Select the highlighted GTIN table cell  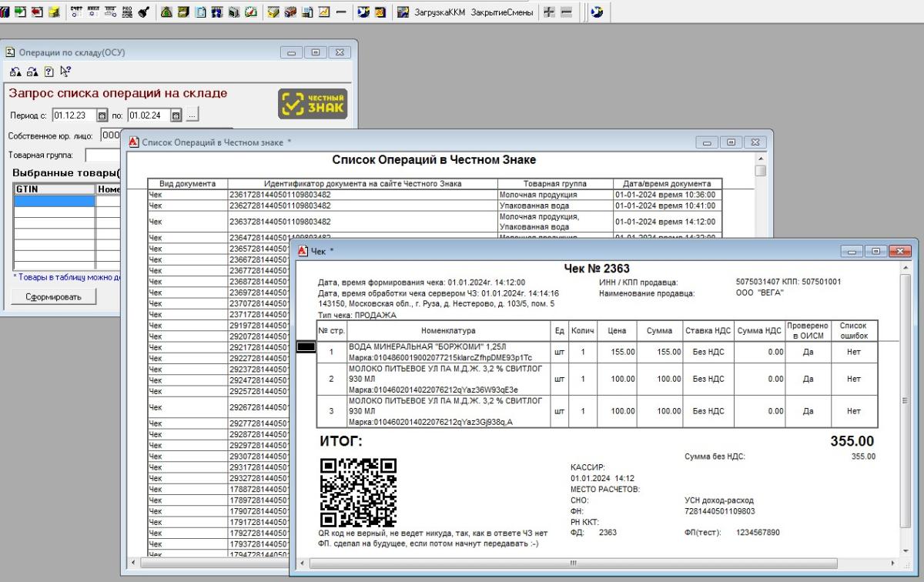click(x=55, y=201)
